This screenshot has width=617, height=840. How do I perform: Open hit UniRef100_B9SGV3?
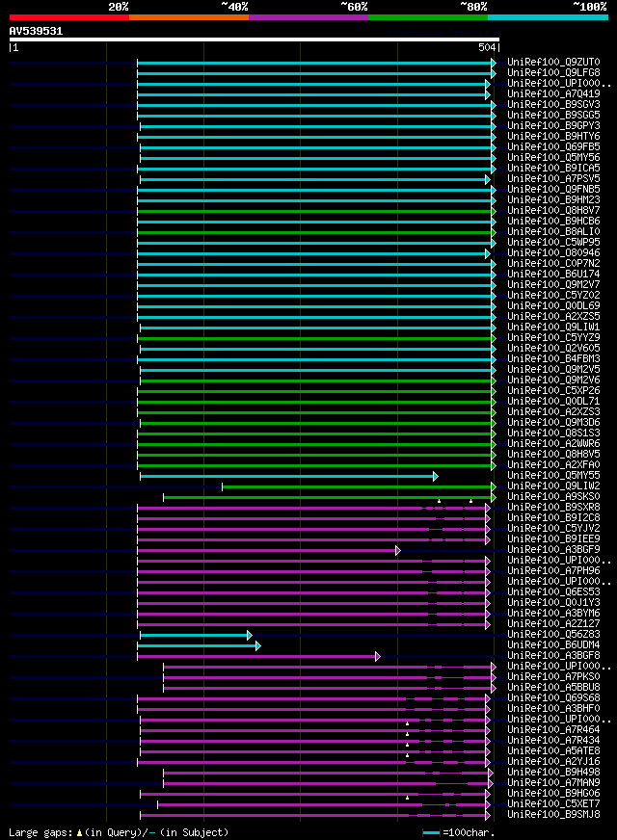pyautogui.click(x=553, y=104)
